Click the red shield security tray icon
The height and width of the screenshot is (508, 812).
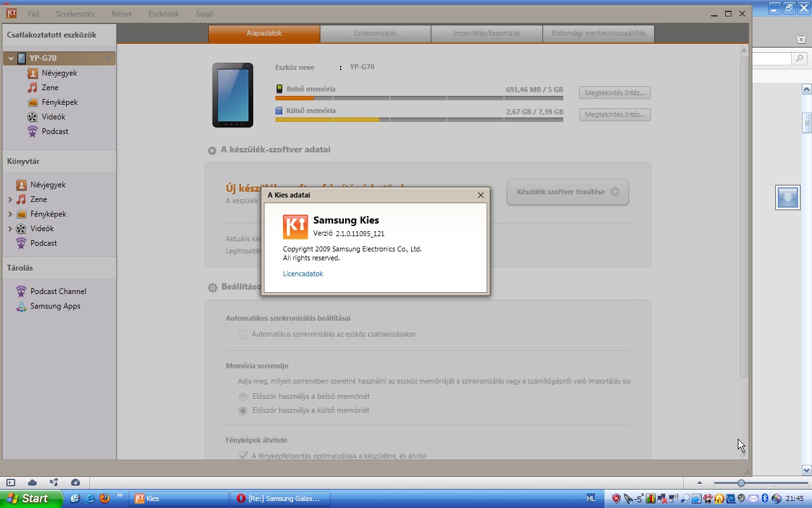click(x=616, y=498)
